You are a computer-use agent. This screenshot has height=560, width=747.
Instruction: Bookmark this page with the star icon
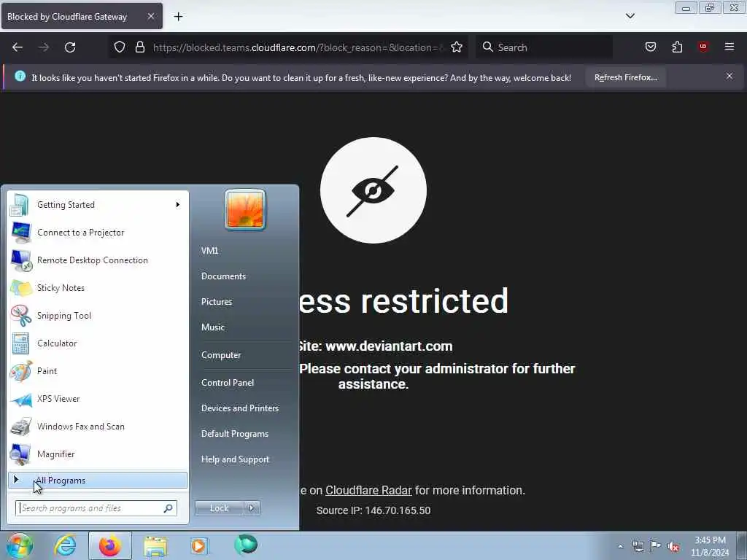coord(457,47)
